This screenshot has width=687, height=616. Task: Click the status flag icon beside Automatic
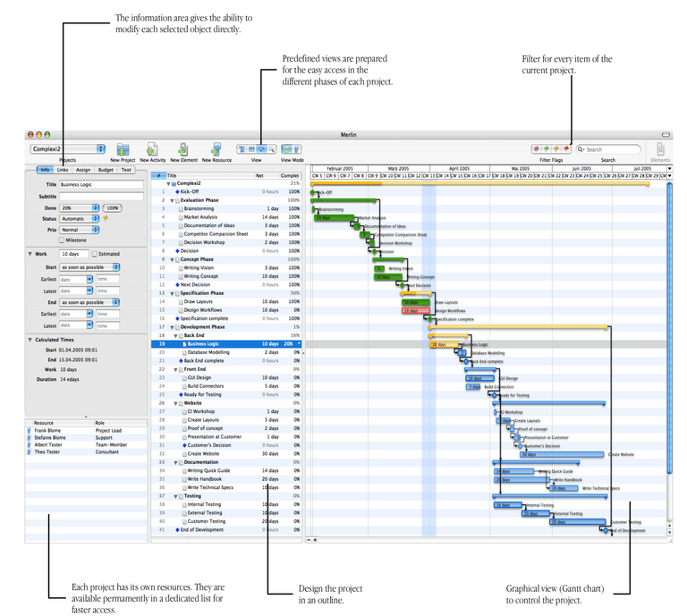point(106,218)
